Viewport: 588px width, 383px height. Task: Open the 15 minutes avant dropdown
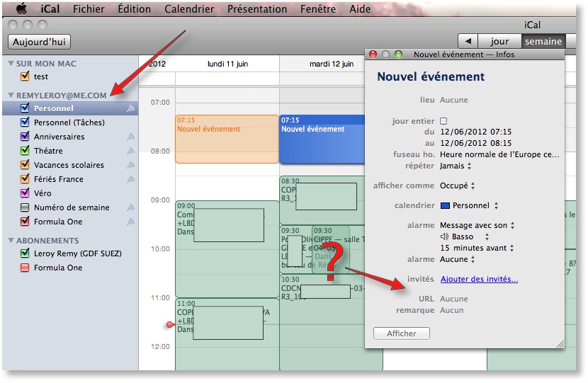pos(477,248)
